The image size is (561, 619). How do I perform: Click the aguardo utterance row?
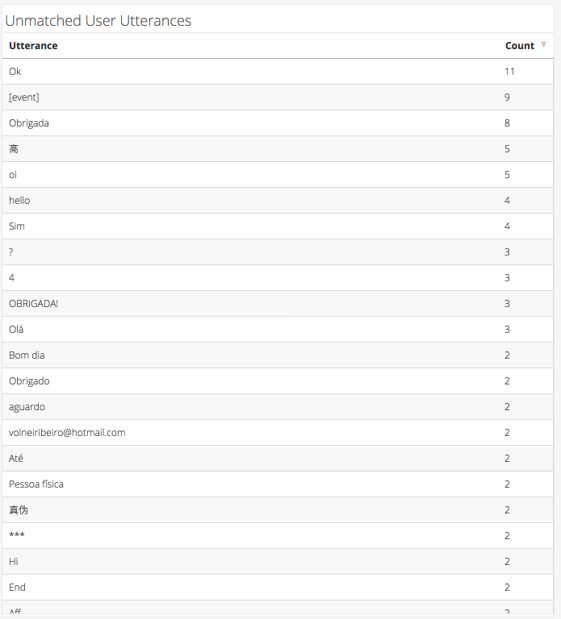[278, 407]
